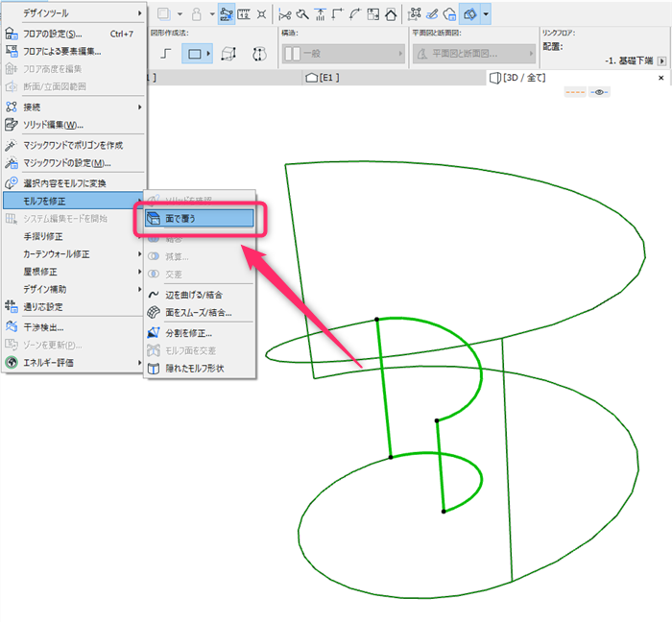Image resolution: width=672 pixels, height=622 pixels.
Task: Click the Magic Wand settings icon
Action: pyautogui.click(x=12, y=163)
